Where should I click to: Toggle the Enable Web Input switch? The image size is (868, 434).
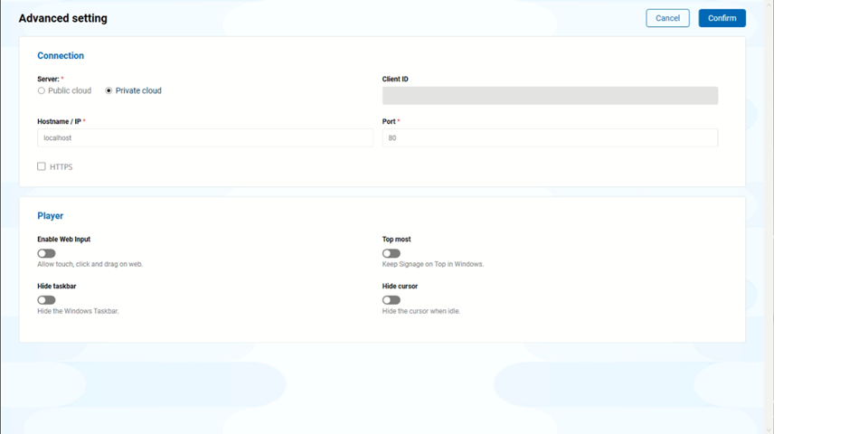click(x=46, y=253)
